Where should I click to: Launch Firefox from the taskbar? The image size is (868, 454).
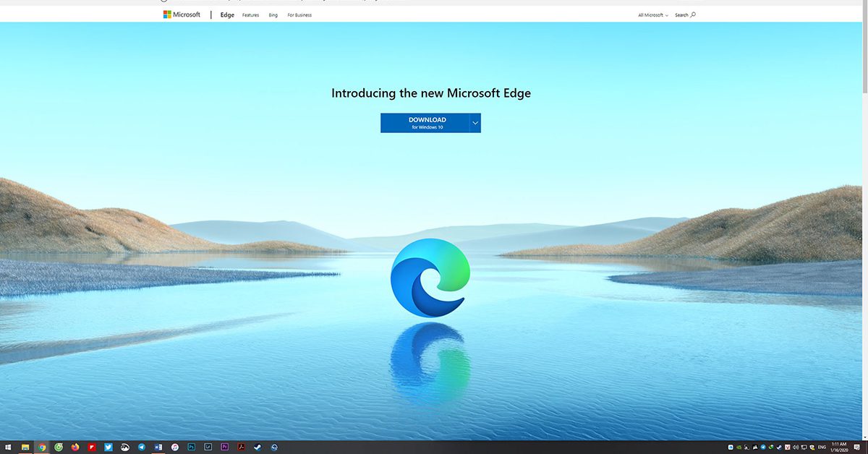tap(75, 447)
